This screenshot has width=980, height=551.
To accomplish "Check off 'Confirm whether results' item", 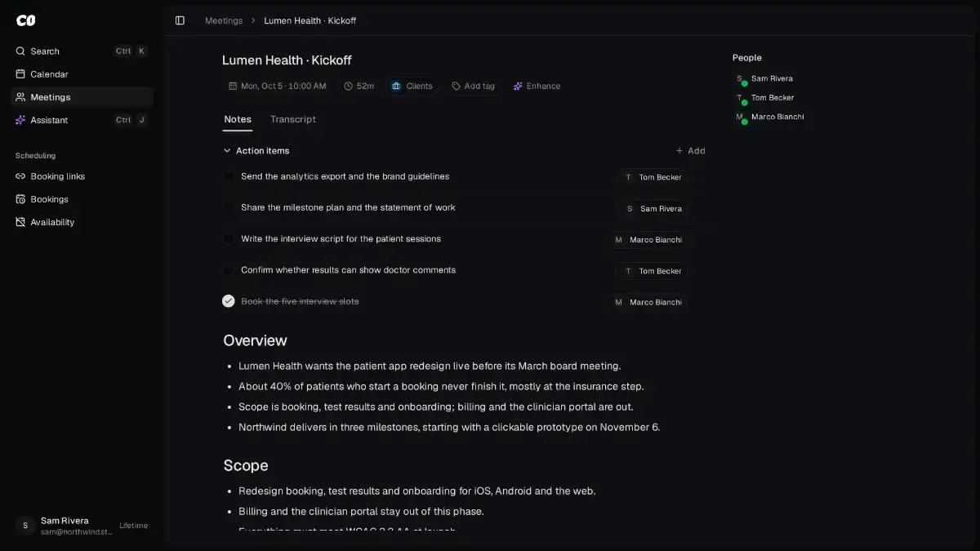I will tap(229, 270).
